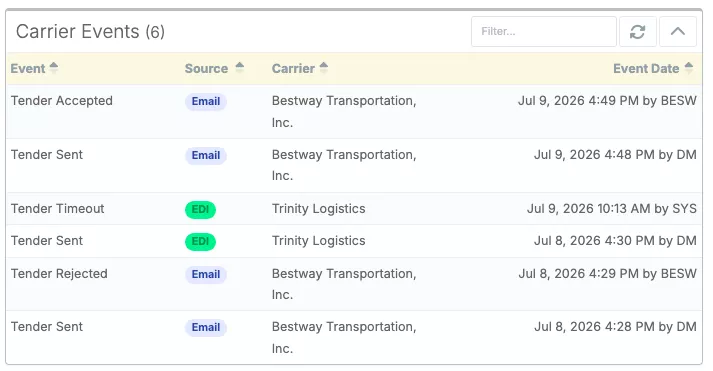Screen dimensions: 713x371
Task: Click the EDI badge on Tender Timeout row
Action: pos(201,209)
